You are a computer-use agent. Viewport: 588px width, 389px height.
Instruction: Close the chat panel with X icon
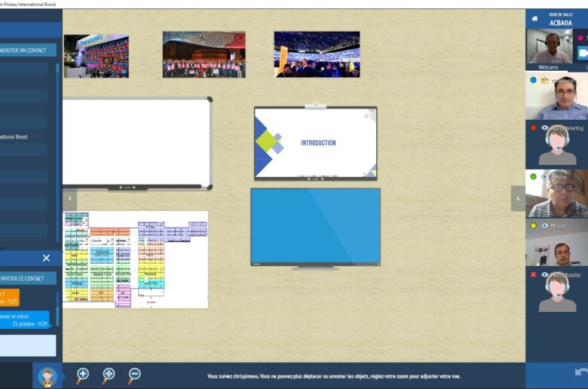[x=46, y=258]
